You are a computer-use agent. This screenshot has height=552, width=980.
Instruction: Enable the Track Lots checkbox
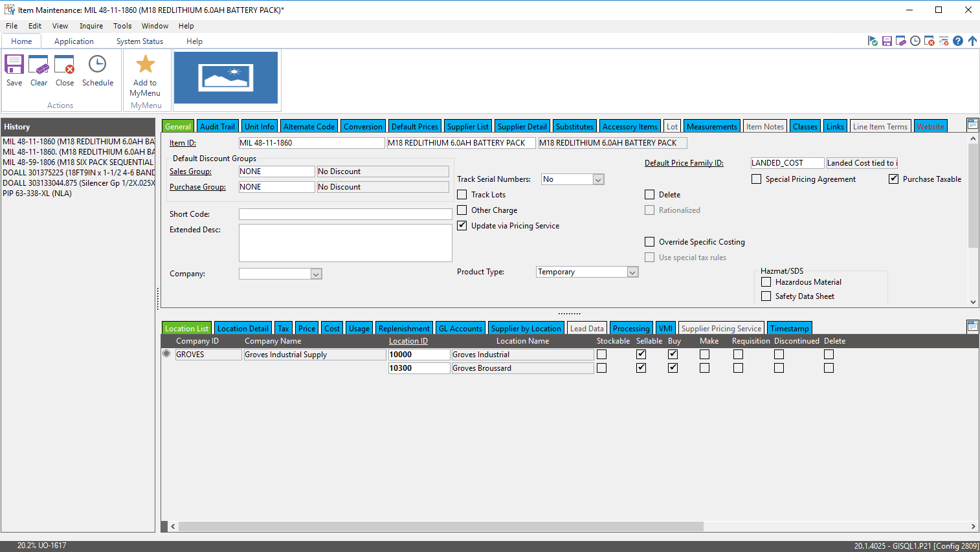pos(462,195)
